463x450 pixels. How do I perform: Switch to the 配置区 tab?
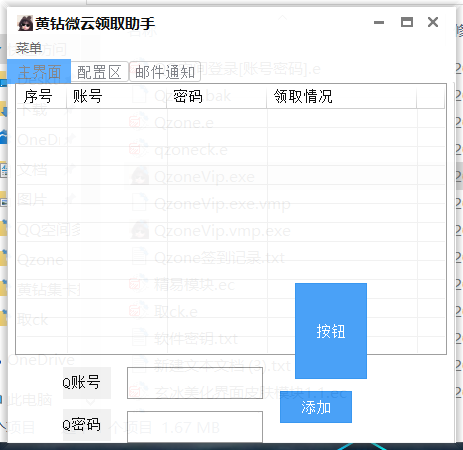(99, 71)
